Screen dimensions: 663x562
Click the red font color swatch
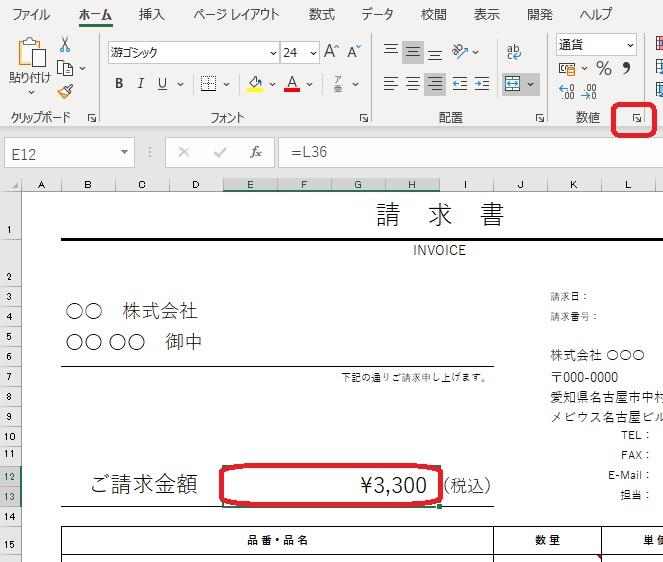(x=292, y=84)
